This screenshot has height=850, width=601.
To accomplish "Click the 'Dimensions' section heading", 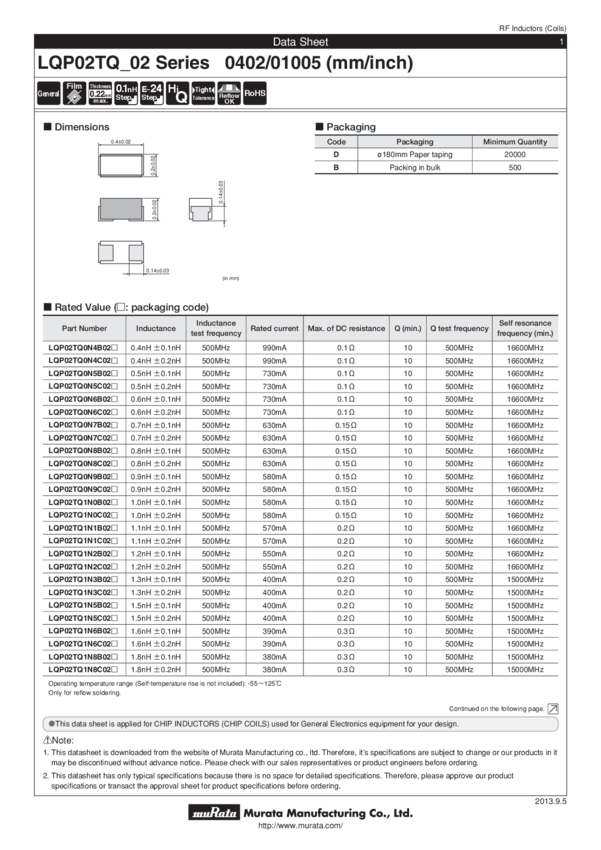I will pos(82,127).
